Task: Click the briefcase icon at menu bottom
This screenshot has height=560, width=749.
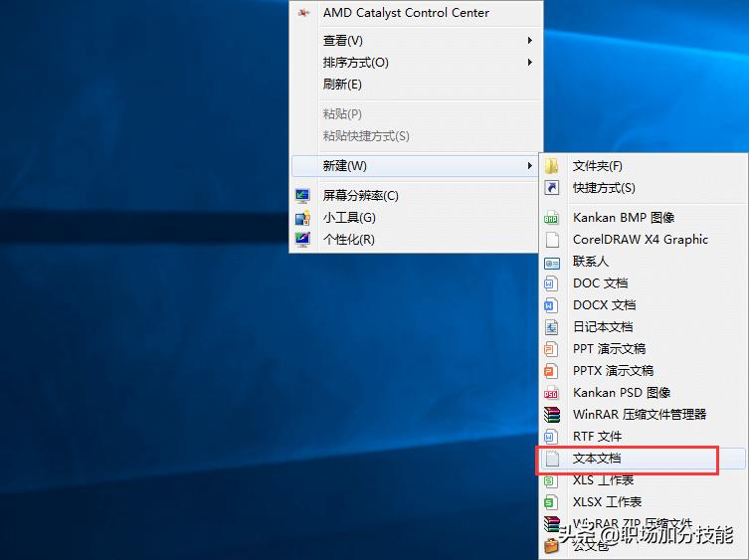Action: pyautogui.click(x=551, y=546)
